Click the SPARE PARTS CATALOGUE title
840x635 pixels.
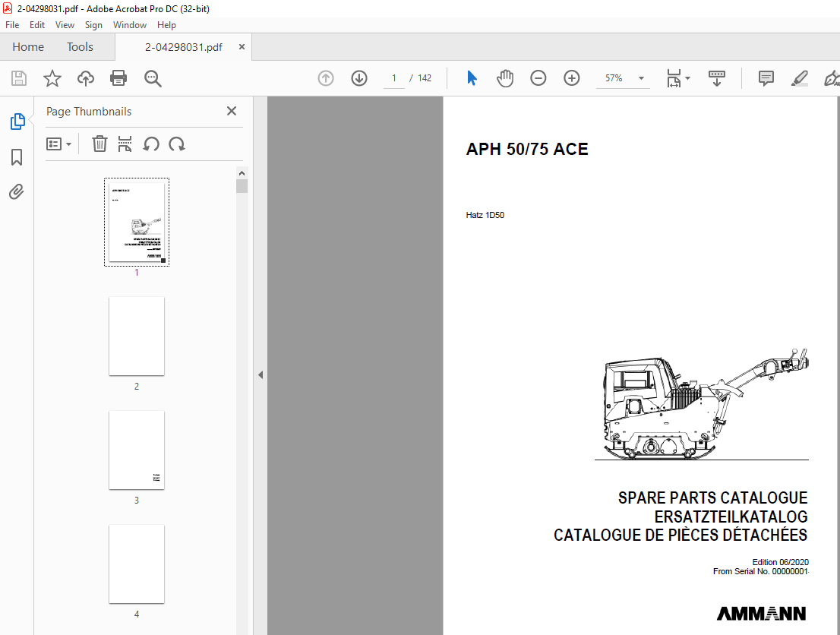(x=712, y=498)
